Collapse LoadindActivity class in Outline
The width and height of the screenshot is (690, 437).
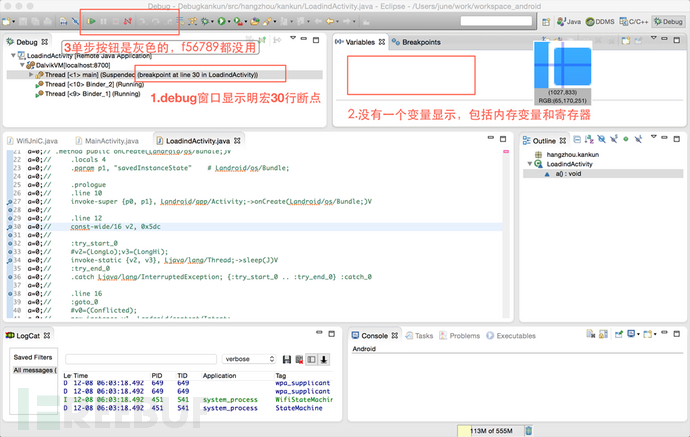click(531, 164)
